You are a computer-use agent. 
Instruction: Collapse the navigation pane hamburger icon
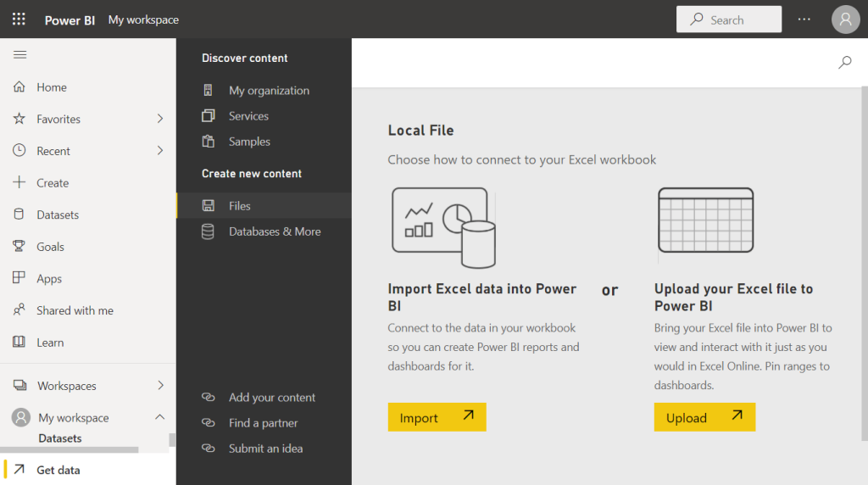20,54
